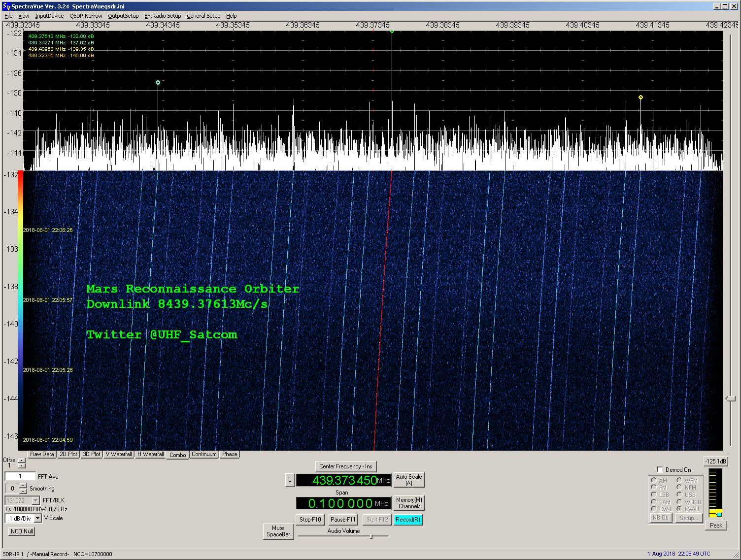
Task: Switch to the Continuum tab
Action: coord(204,454)
